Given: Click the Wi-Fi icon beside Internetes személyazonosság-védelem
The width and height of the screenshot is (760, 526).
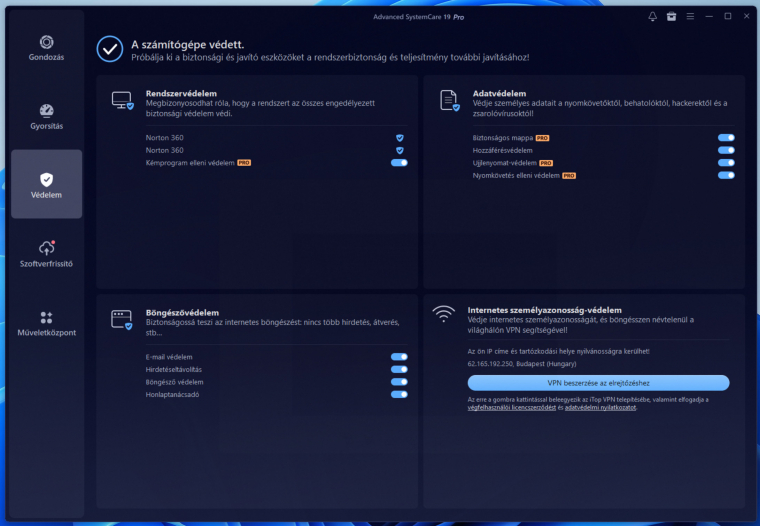Looking at the screenshot, I should point(443,314).
